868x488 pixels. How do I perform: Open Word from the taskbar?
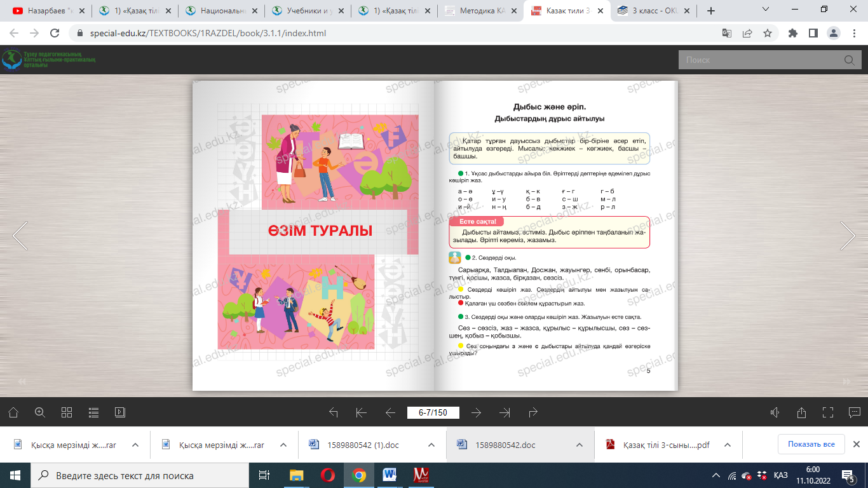click(390, 475)
